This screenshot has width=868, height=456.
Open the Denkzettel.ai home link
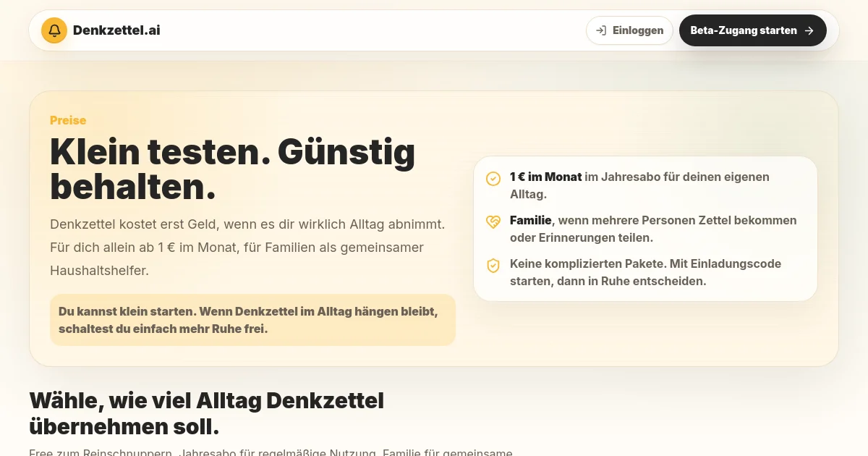tap(101, 30)
